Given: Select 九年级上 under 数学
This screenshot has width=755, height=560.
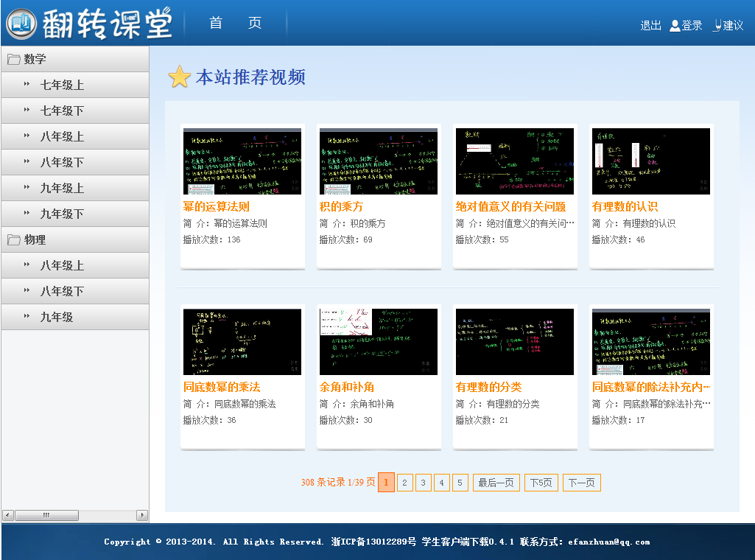Looking at the screenshot, I should click(75, 189).
